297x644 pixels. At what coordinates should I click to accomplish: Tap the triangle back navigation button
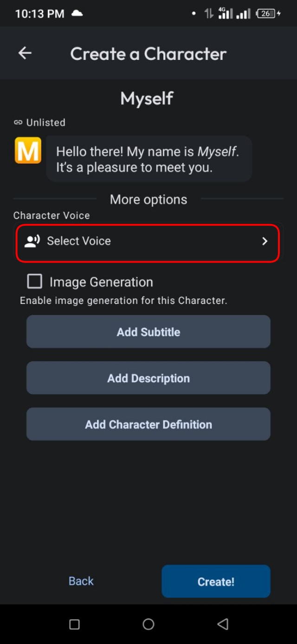point(222,624)
